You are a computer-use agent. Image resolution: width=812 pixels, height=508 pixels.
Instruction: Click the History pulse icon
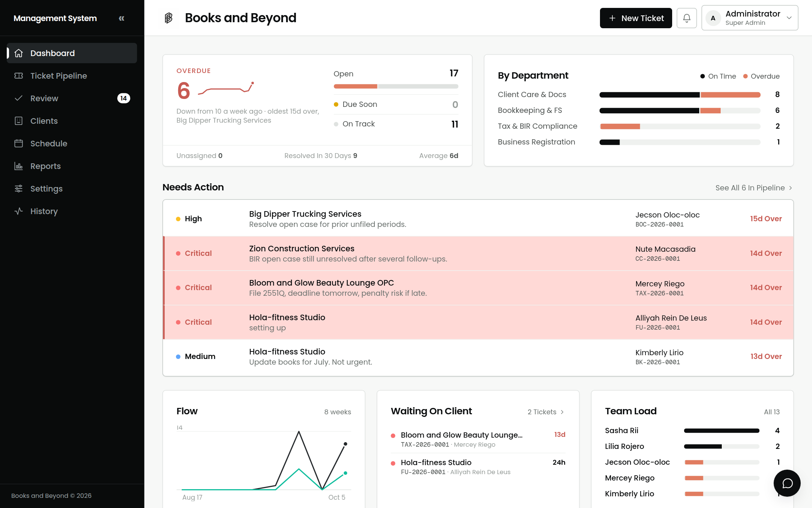[x=19, y=211]
